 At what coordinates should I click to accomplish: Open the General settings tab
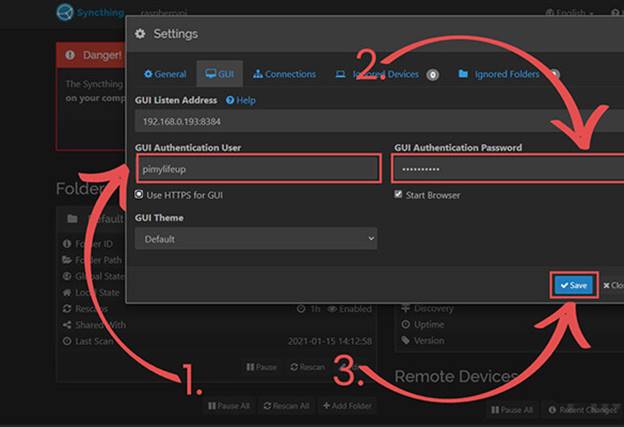pyautogui.click(x=165, y=74)
